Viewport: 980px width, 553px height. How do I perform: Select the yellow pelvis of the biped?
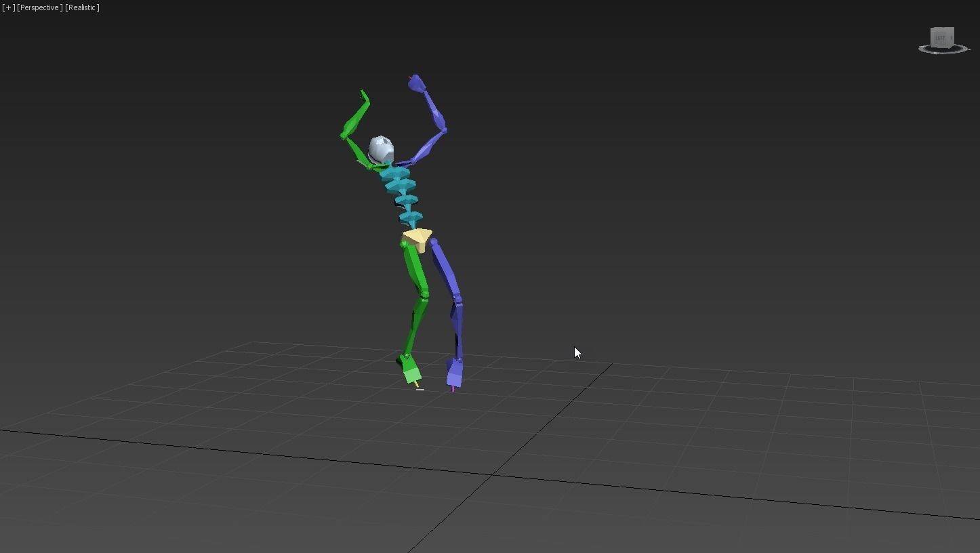pyautogui.click(x=417, y=239)
